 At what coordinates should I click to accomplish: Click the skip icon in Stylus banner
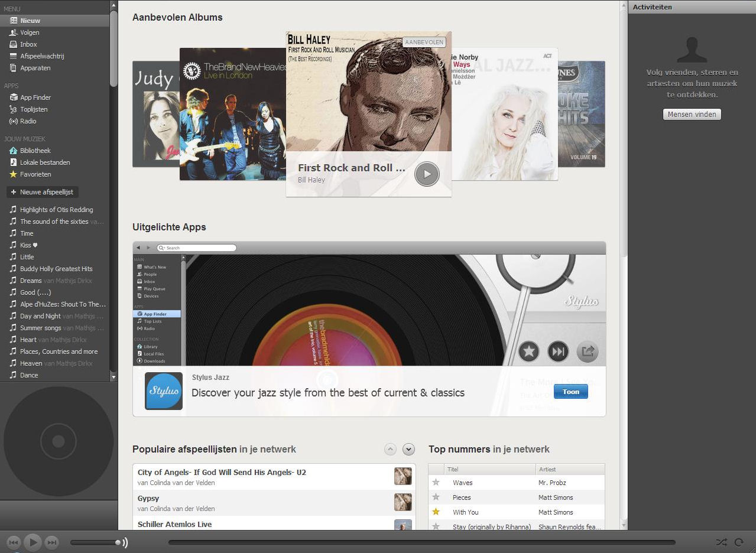coord(558,352)
